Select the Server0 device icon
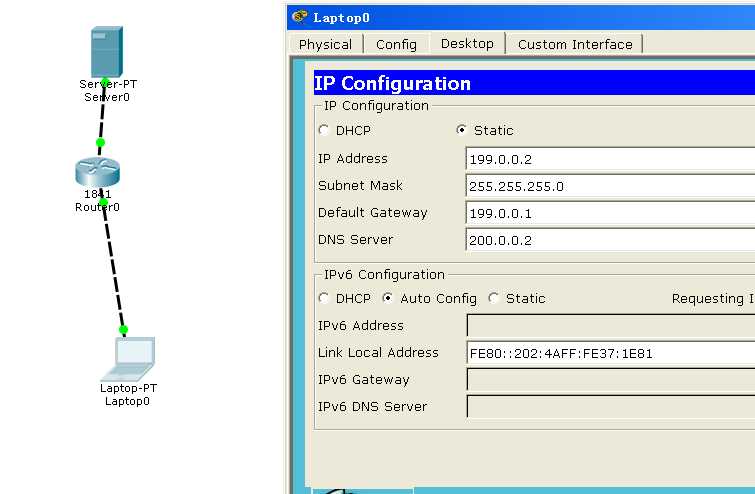Viewport: 755px width, 494px height. tap(107, 52)
